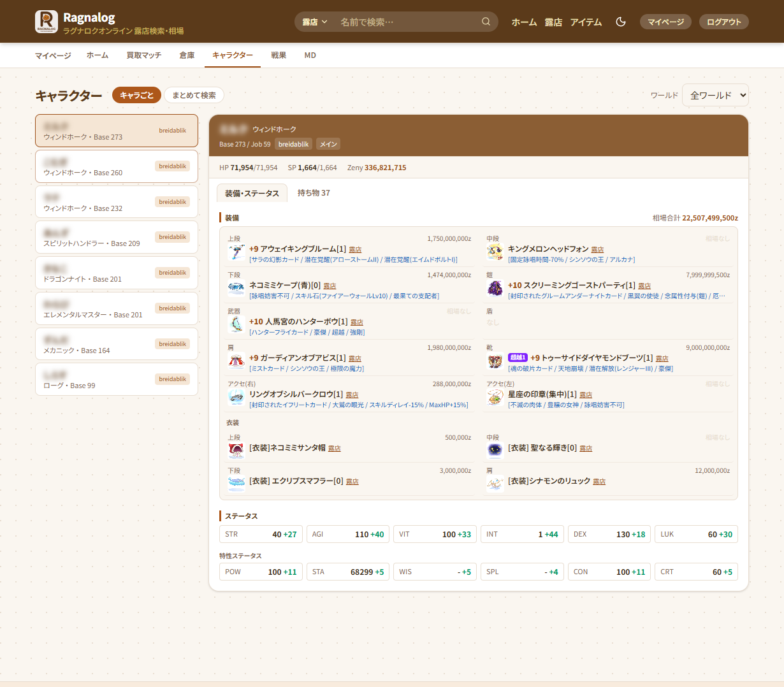Click the シナモンのリュック costume icon
This screenshot has height=687, width=784.
click(495, 484)
